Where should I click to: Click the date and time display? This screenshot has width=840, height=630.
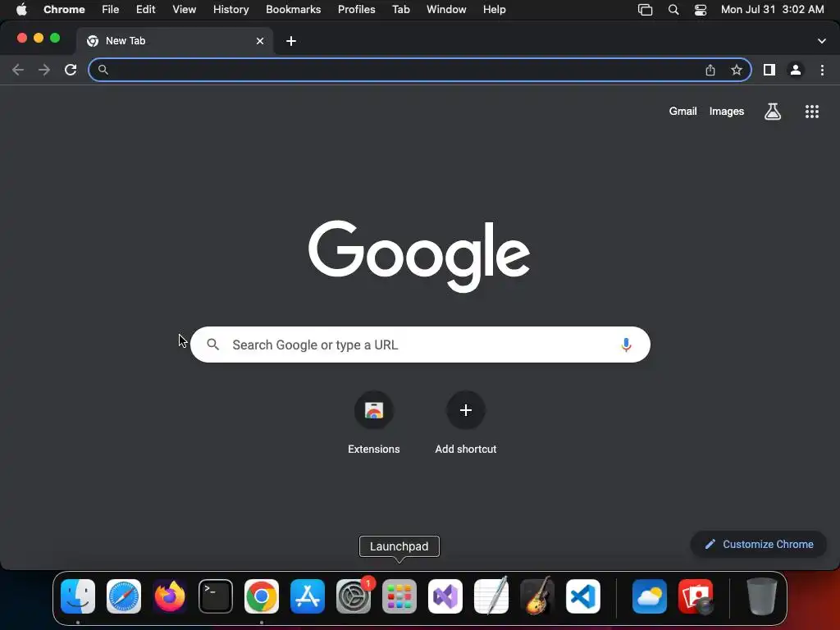tap(772, 10)
